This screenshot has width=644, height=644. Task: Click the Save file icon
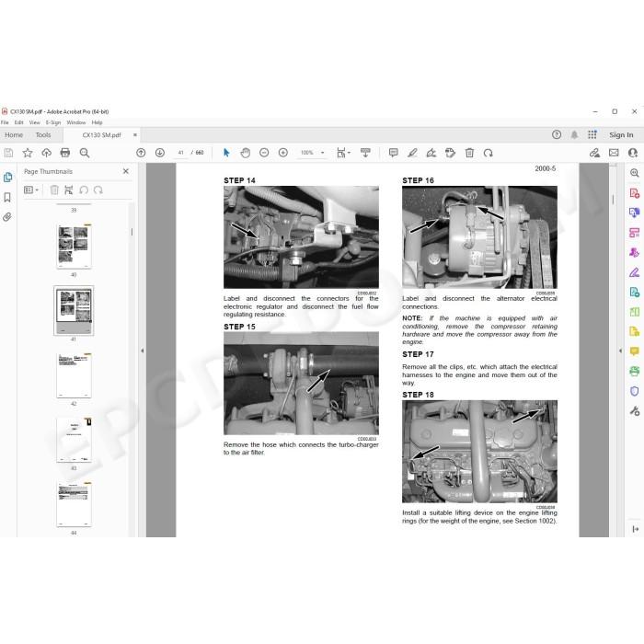point(8,153)
